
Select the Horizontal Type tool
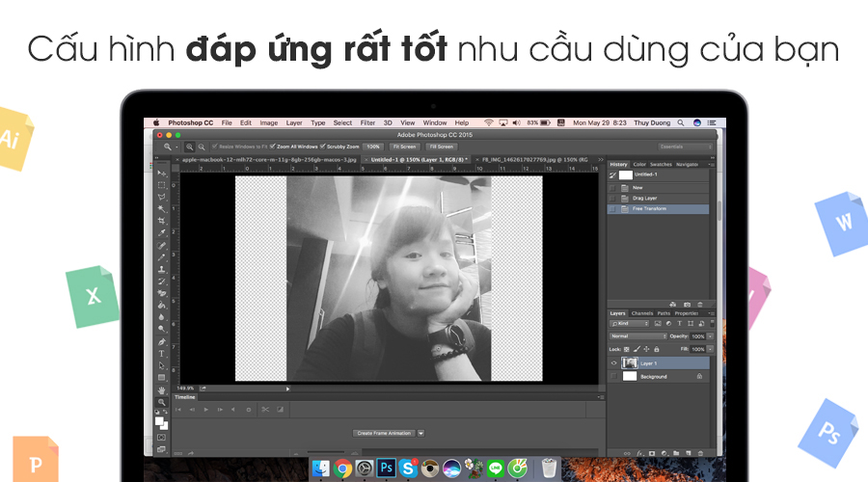161,354
